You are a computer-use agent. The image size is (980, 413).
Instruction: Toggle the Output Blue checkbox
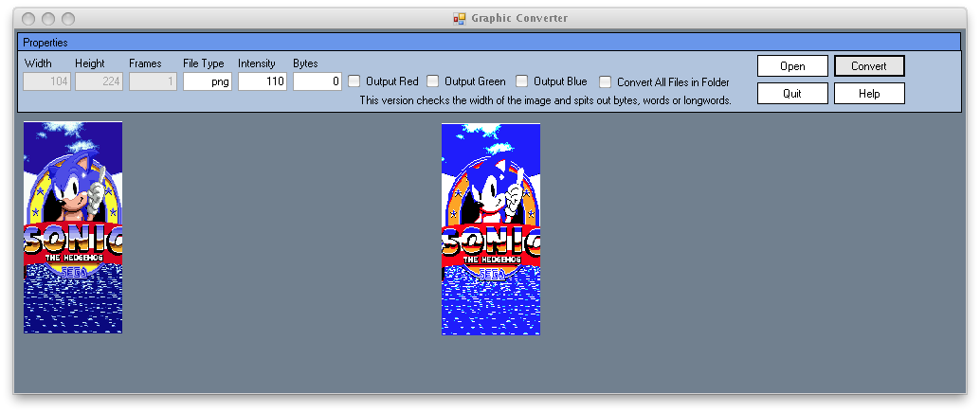point(522,81)
